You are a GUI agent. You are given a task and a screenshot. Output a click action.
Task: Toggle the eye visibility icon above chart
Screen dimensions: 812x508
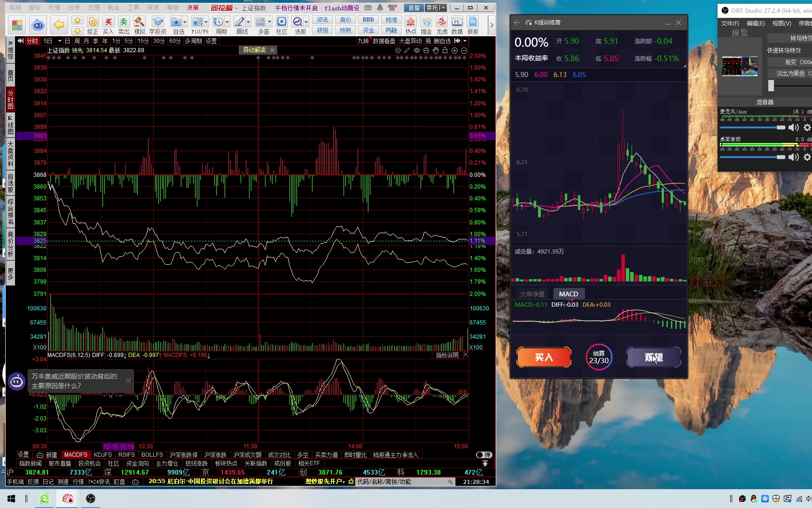point(416,50)
